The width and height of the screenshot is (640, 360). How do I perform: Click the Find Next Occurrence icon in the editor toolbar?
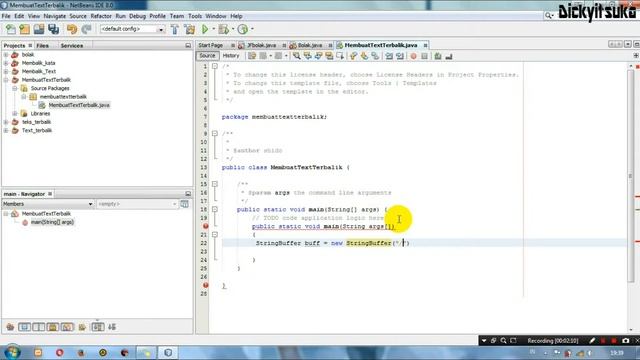(318, 56)
